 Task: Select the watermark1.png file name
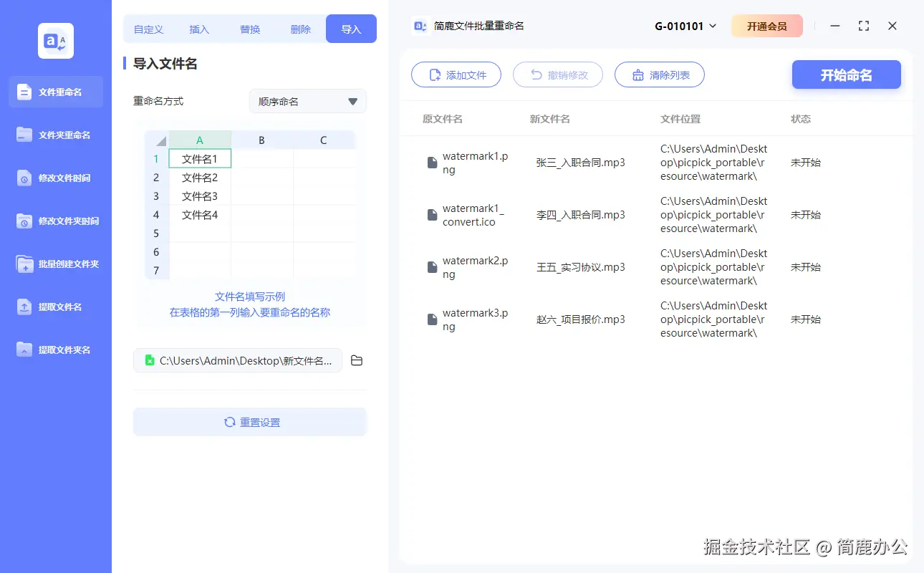tap(476, 163)
